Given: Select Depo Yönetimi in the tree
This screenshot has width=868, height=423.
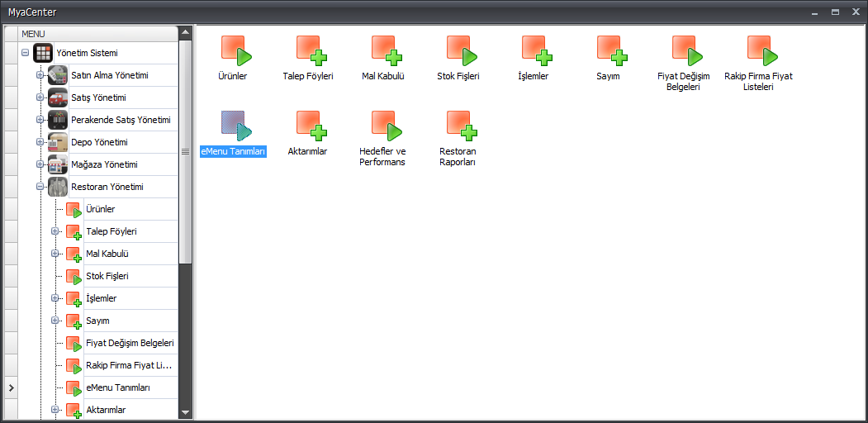Looking at the screenshot, I should pos(98,142).
